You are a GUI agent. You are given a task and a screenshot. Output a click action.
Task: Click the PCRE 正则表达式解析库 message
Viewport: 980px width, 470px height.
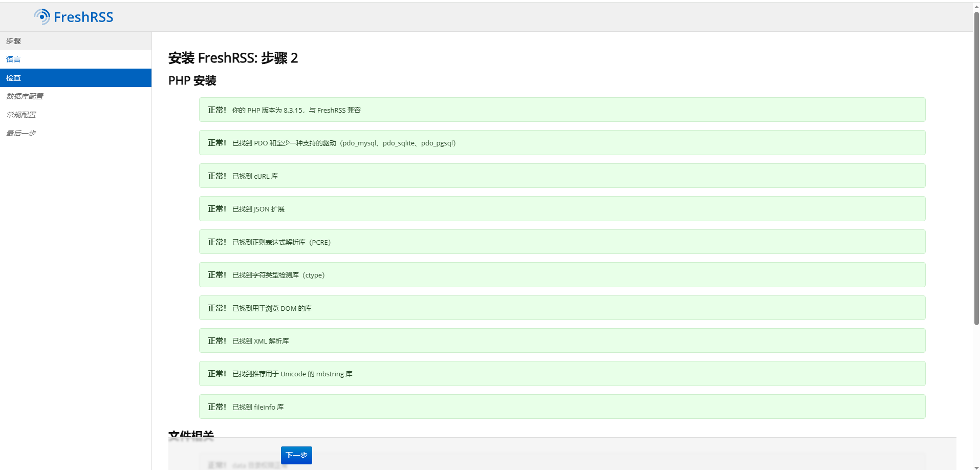pyautogui.click(x=562, y=242)
